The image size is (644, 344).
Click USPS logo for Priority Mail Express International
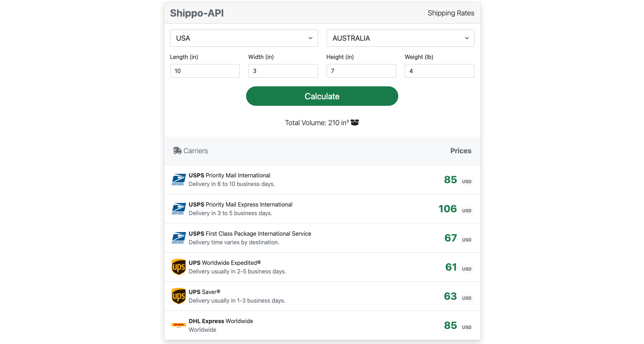coord(178,209)
